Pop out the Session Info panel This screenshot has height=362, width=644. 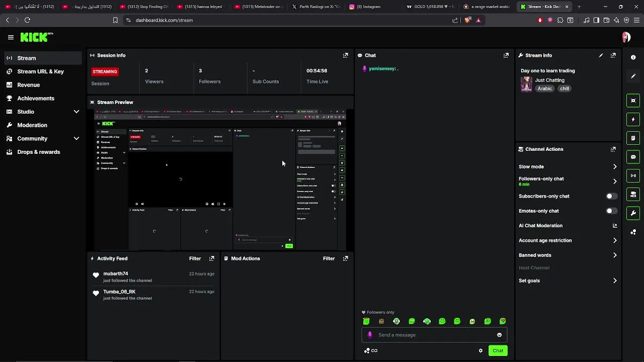click(345, 55)
